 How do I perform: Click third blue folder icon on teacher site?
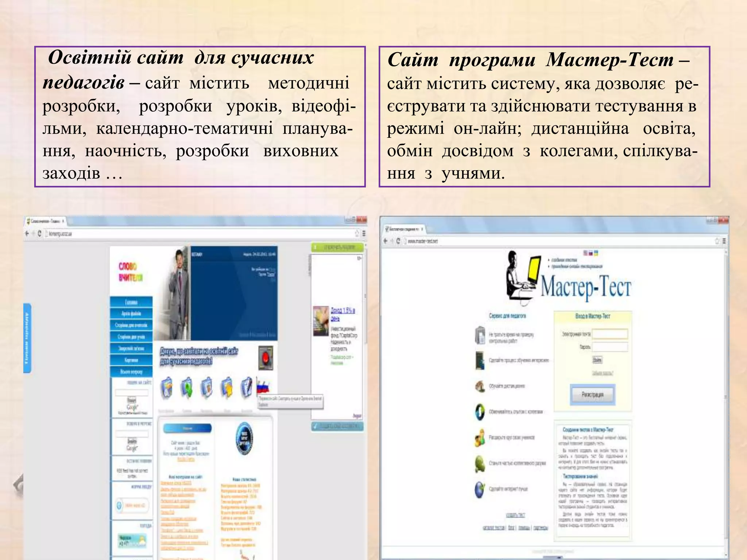coord(207,387)
